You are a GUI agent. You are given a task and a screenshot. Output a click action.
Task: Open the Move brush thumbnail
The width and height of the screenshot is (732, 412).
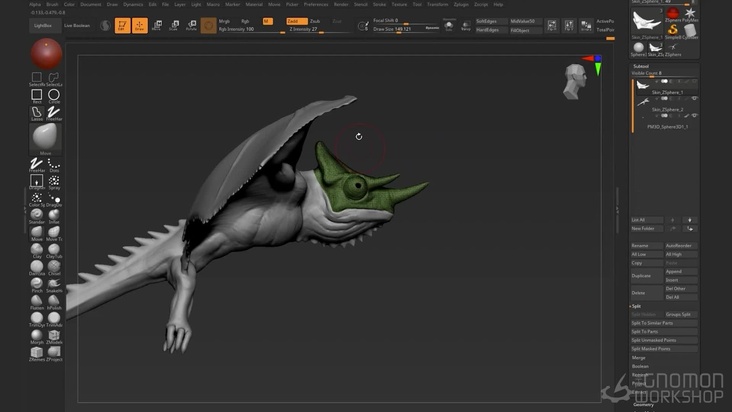coord(45,137)
